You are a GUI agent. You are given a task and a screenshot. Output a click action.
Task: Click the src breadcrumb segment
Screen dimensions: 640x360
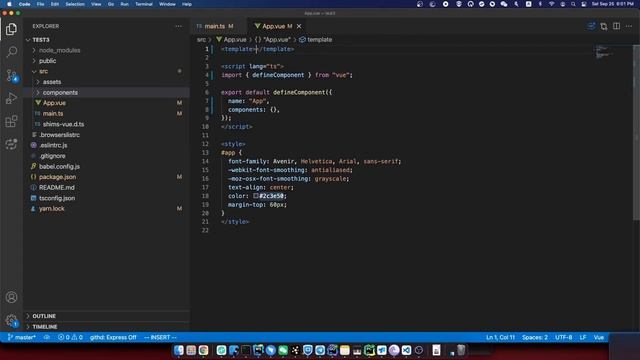pyautogui.click(x=201, y=40)
